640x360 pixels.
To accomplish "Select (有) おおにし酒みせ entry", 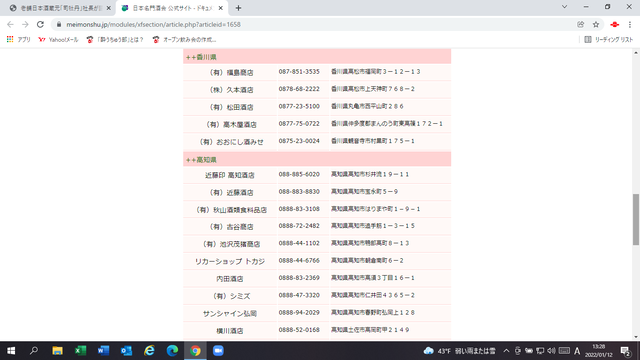I will 231,142.
